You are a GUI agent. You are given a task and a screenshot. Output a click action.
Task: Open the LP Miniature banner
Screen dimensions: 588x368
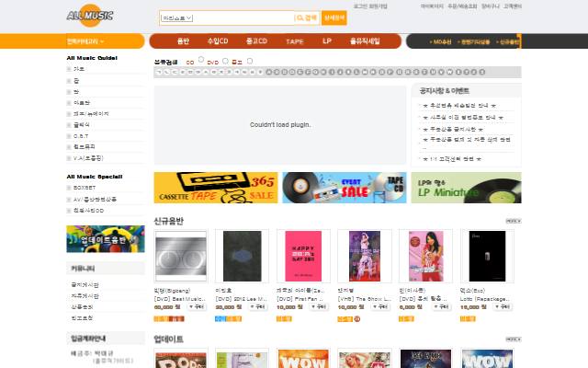coord(466,188)
